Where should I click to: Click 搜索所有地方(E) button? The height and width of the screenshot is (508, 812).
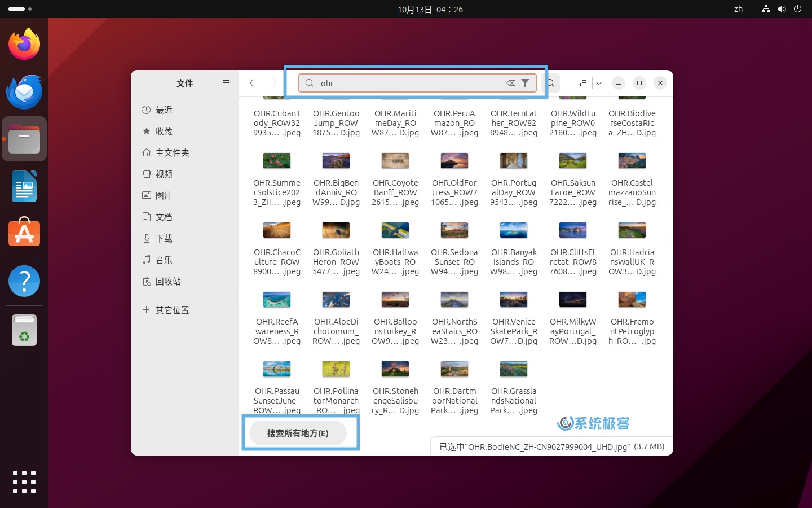point(298,433)
